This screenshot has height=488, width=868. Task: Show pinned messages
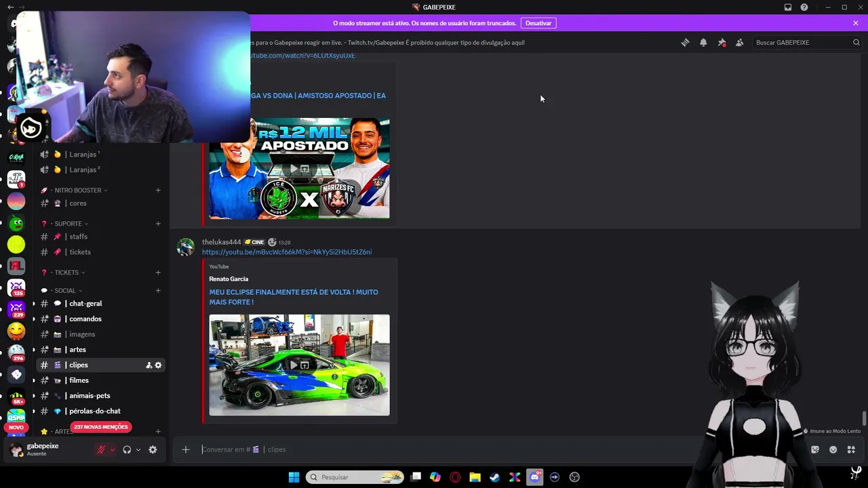pos(722,42)
